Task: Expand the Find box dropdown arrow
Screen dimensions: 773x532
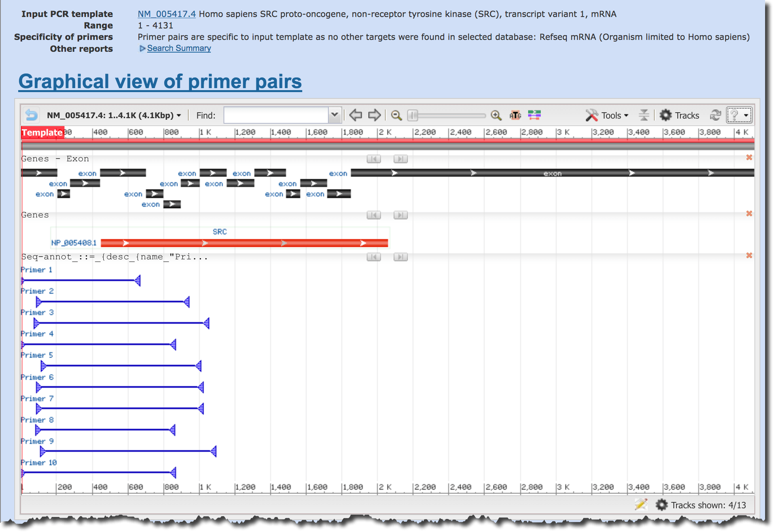Action: click(x=335, y=115)
